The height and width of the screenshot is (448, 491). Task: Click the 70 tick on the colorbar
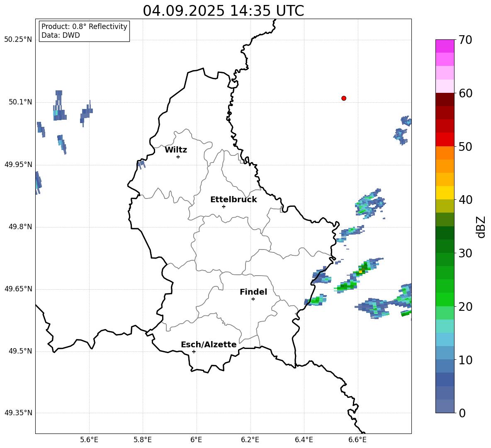point(465,40)
